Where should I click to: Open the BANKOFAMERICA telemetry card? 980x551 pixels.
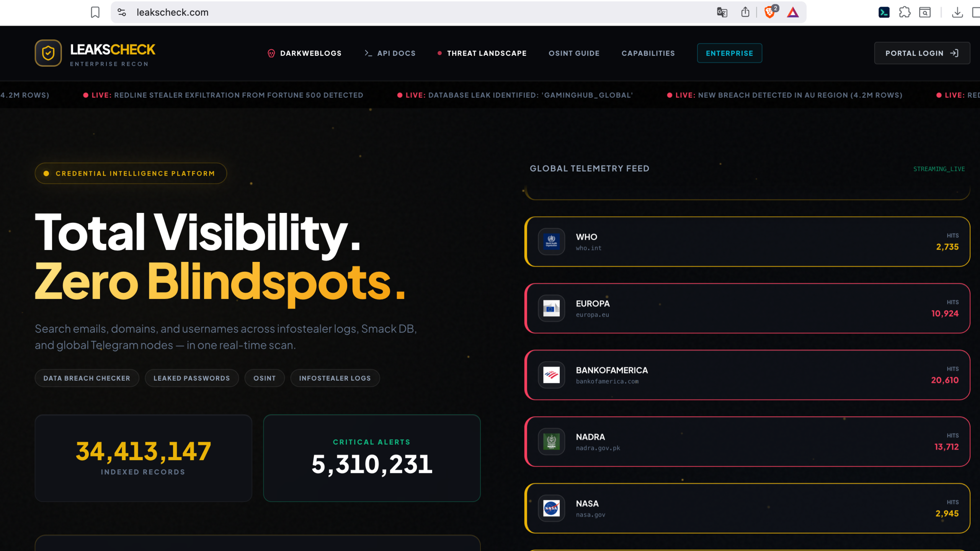[747, 375]
